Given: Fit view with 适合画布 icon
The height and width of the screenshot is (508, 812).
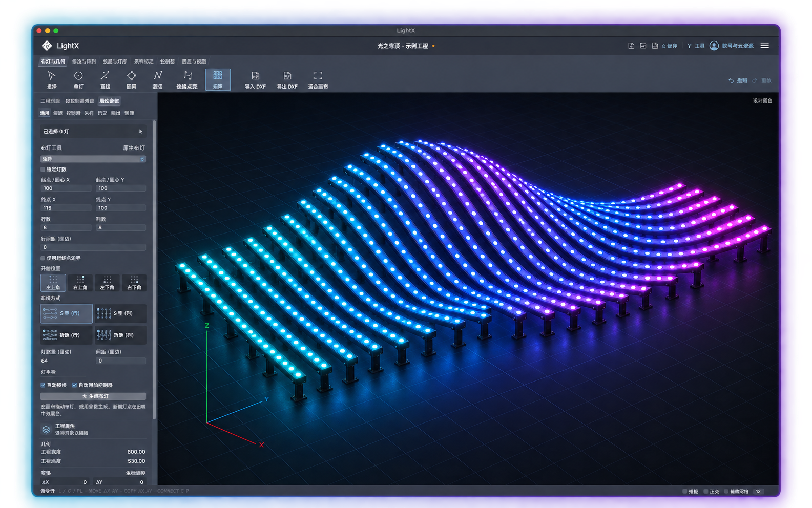Looking at the screenshot, I should tap(318, 76).
